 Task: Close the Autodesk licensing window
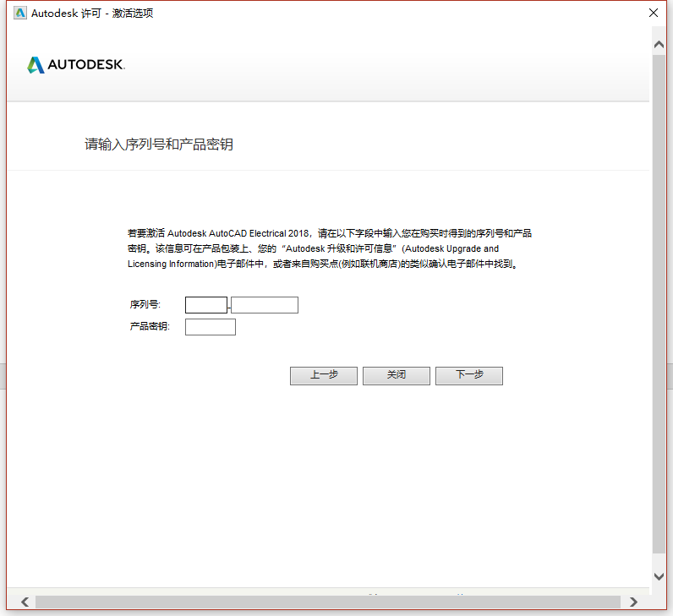654,13
